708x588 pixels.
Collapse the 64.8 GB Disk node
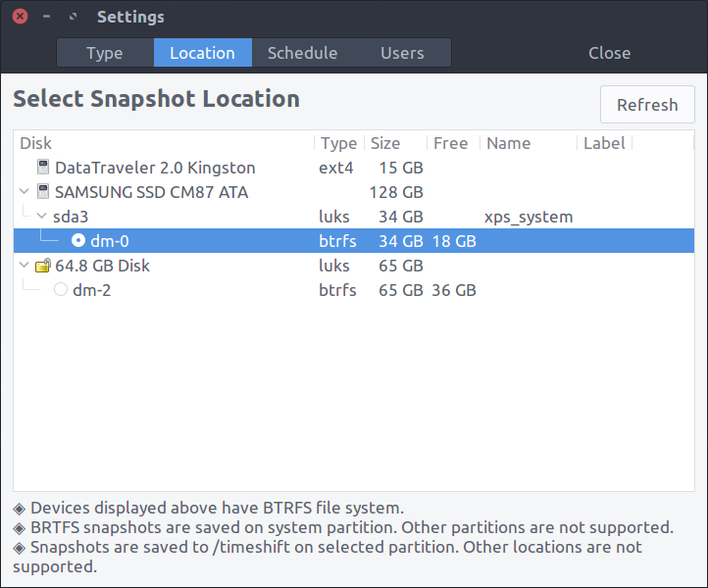click(25, 266)
